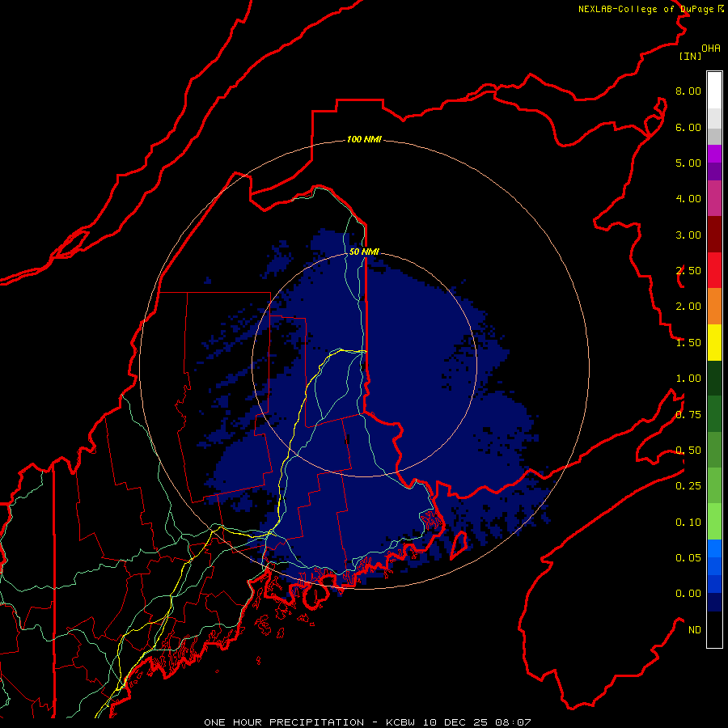The height and width of the screenshot is (728, 728).
Task: Pick the bright red swatch at 2.50
Action: pyautogui.click(x=714, y=270)
